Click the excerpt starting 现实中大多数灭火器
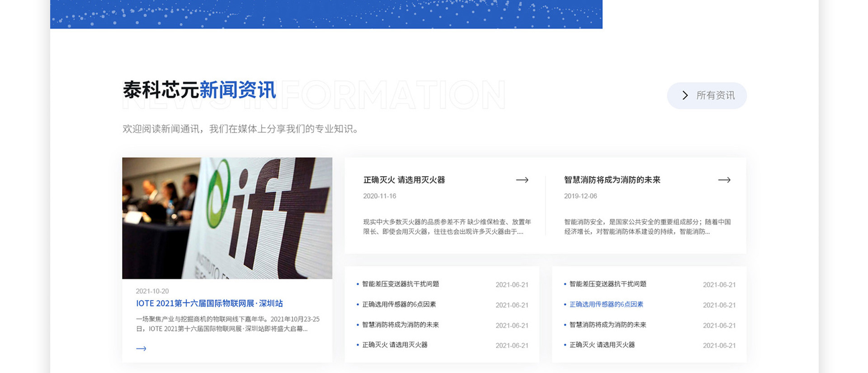Viewport: 868px width, 373px height. point(447,227)
